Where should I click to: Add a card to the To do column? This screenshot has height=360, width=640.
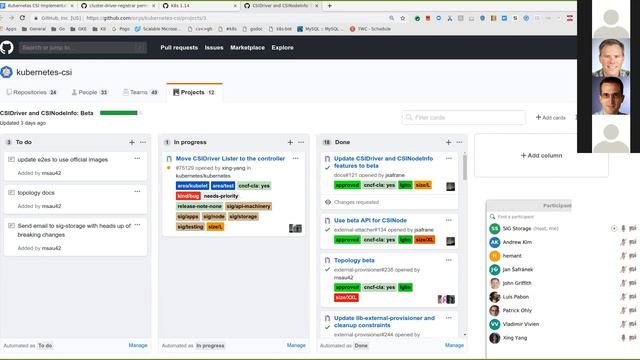[x=132, y=142]
